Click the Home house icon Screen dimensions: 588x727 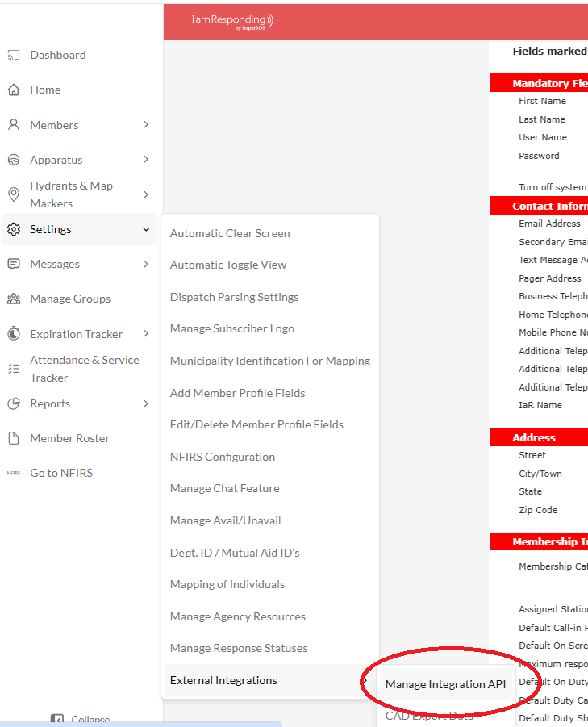tap(14, 90)
